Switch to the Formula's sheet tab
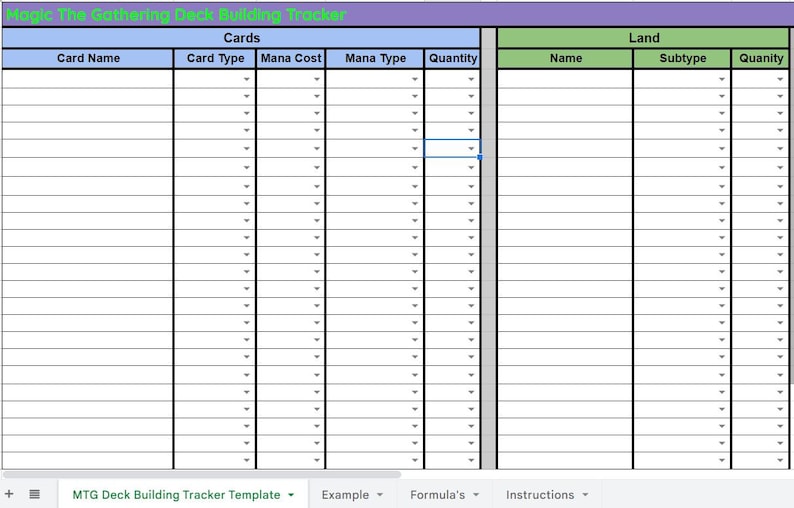 (x=438, y=495)
